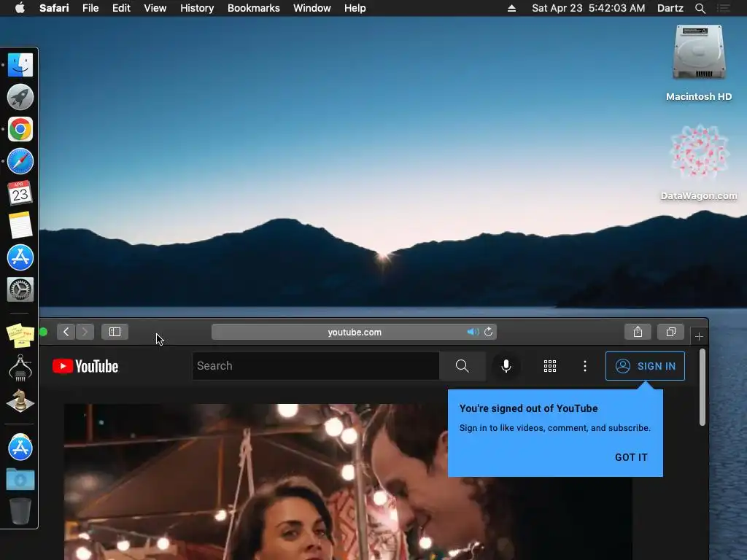Open the App Store icon above System Preferences
747x560 pixels.
tap(20, 257)
